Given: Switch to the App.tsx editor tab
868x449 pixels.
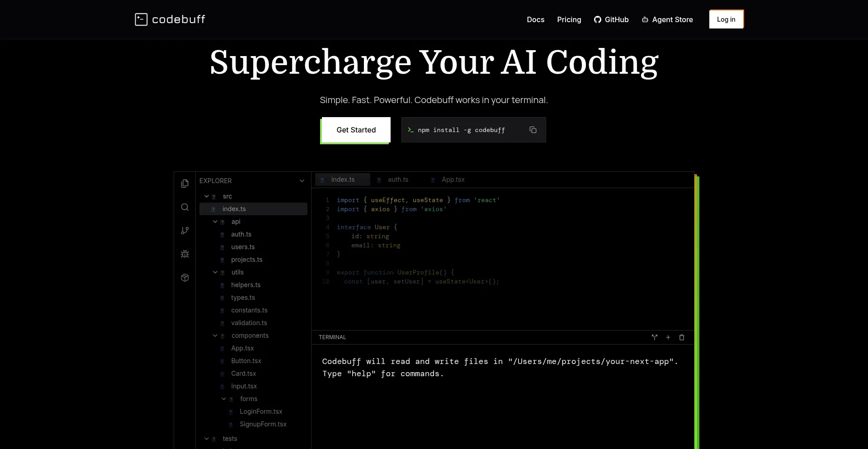Looking at the screenshot, I should pyautogui.click(x=453, y=180).
